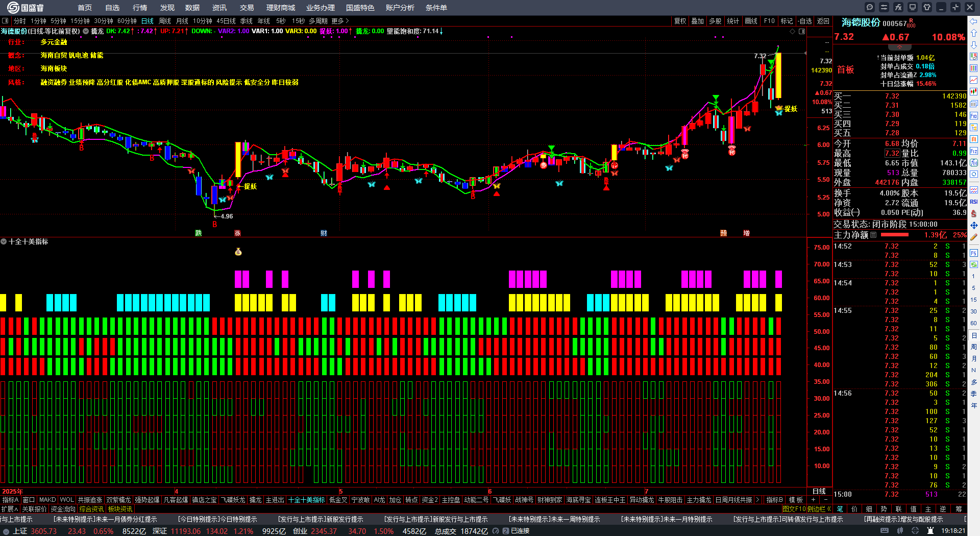Open the 国盛特色 menu
The width and height of the screenshot is (980, 536).
(360, 8)
